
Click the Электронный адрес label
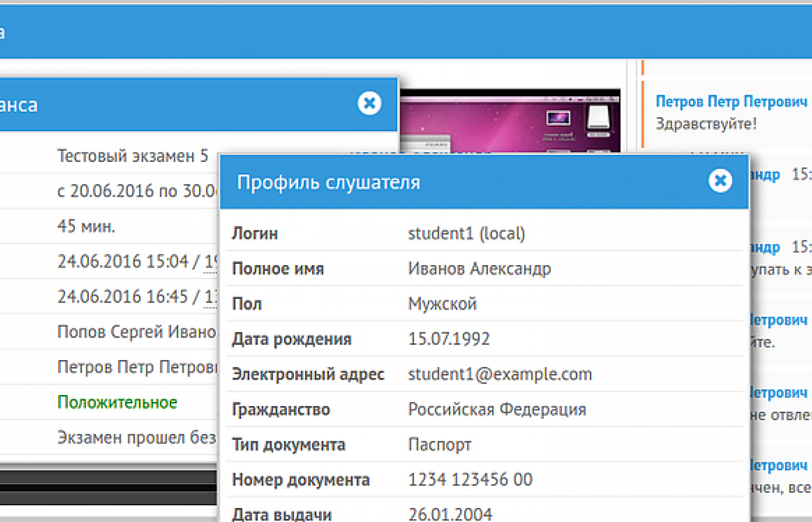click(308, 374)
